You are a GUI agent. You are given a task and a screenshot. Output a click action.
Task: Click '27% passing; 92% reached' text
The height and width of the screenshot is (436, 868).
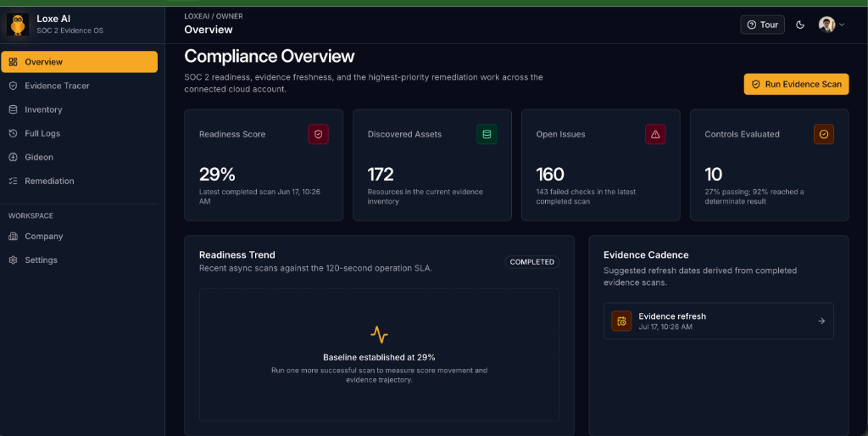[754, 197]
